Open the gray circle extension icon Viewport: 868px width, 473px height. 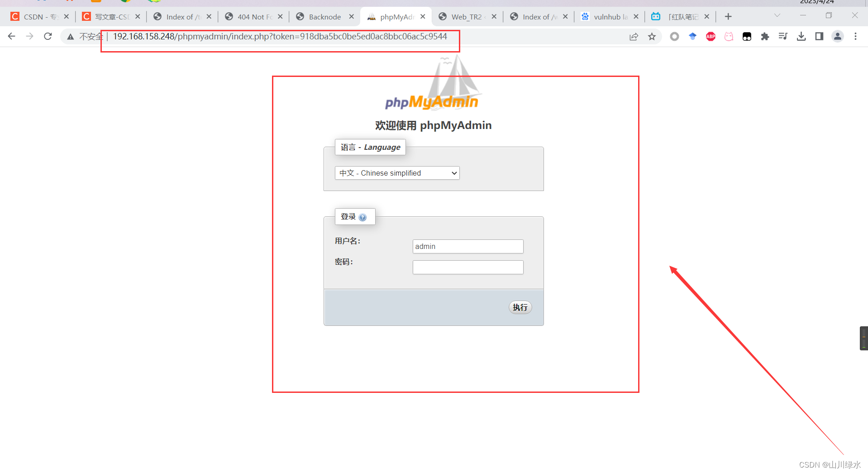[674, 37]
